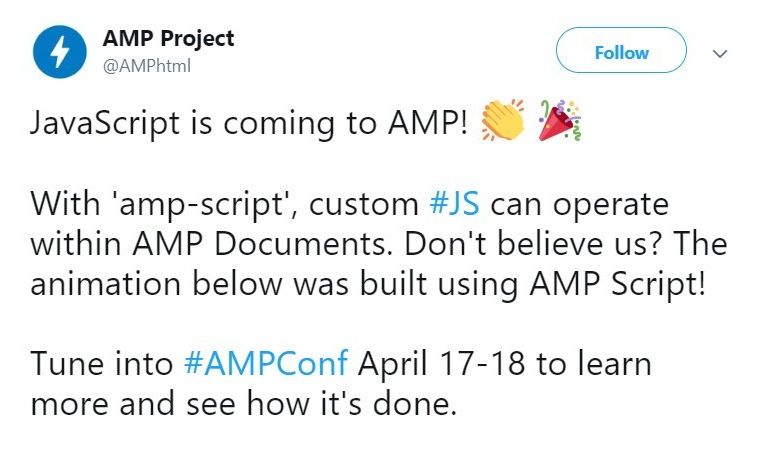Open the AMP Project display name
766x452 pixels.
(168, 39)
